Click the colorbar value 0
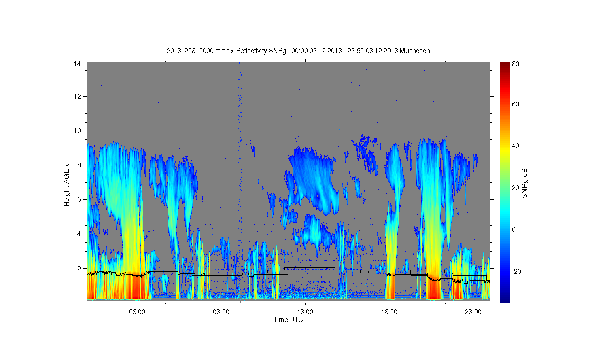 [514, 229]
